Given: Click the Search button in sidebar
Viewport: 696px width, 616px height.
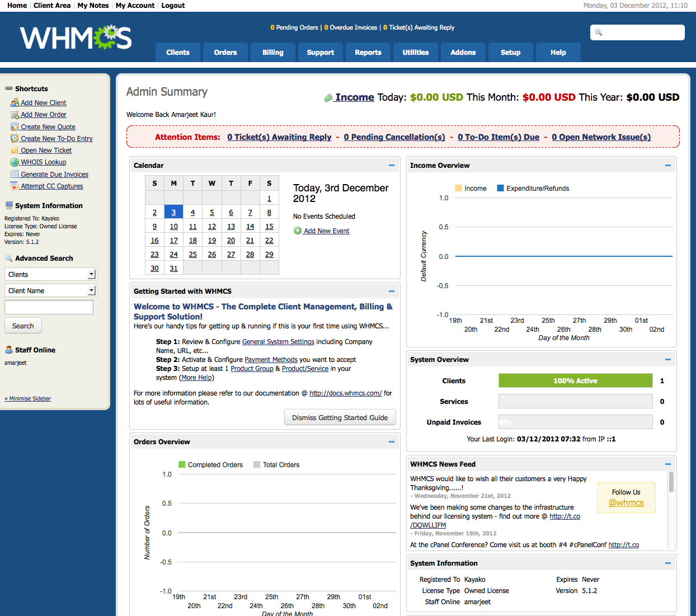Looking at the screenshot, I should click(x=23, y=326).
